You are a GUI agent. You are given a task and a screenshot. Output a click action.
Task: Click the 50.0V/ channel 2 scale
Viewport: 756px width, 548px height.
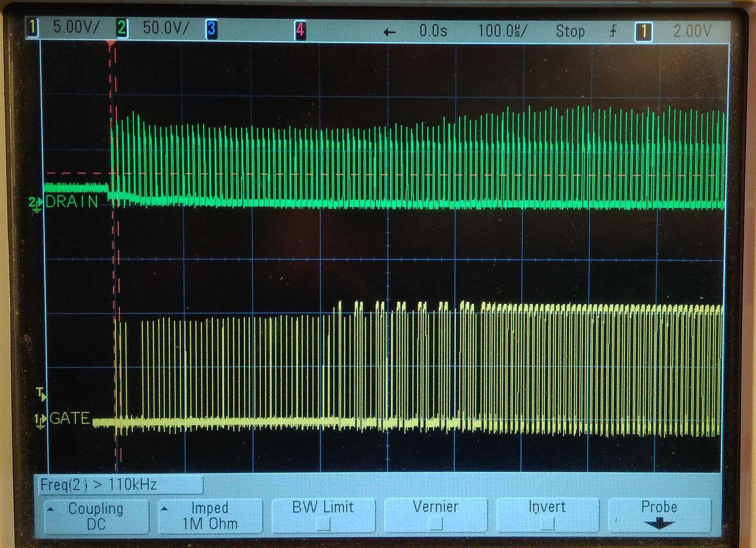165,28
